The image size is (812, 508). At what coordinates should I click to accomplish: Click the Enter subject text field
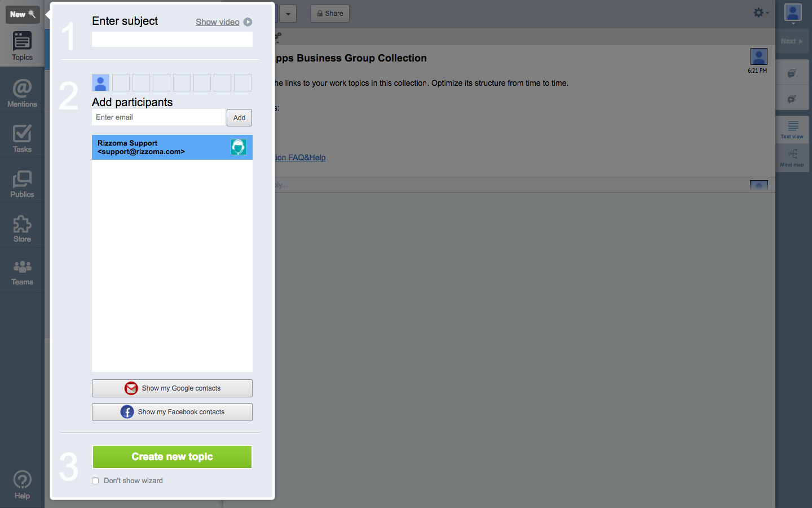(172, 39)
